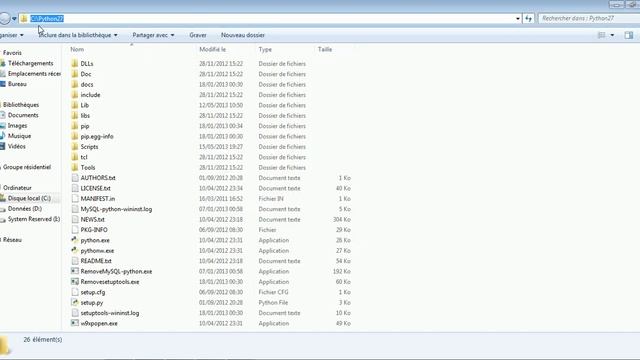
Task: Sort by the Nom column header
Action: click(77, 49)
